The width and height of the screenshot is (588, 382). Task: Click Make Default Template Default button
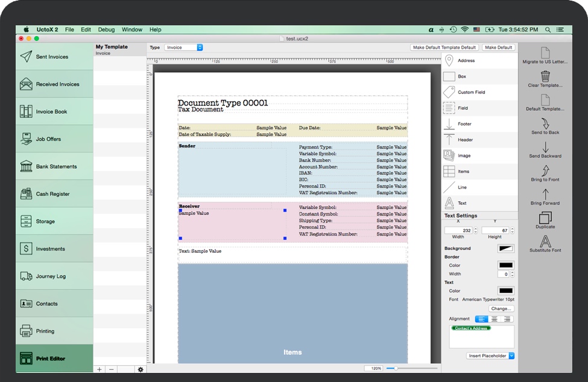pyautogui.click(x=444, y=48)
